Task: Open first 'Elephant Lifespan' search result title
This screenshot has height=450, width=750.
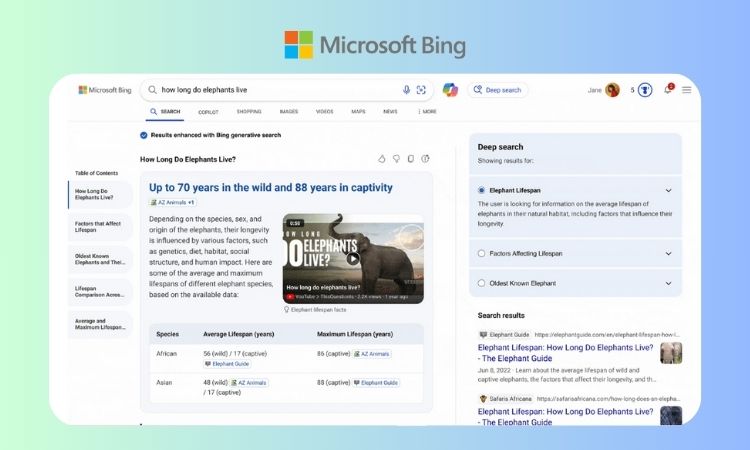Action: 565,353
